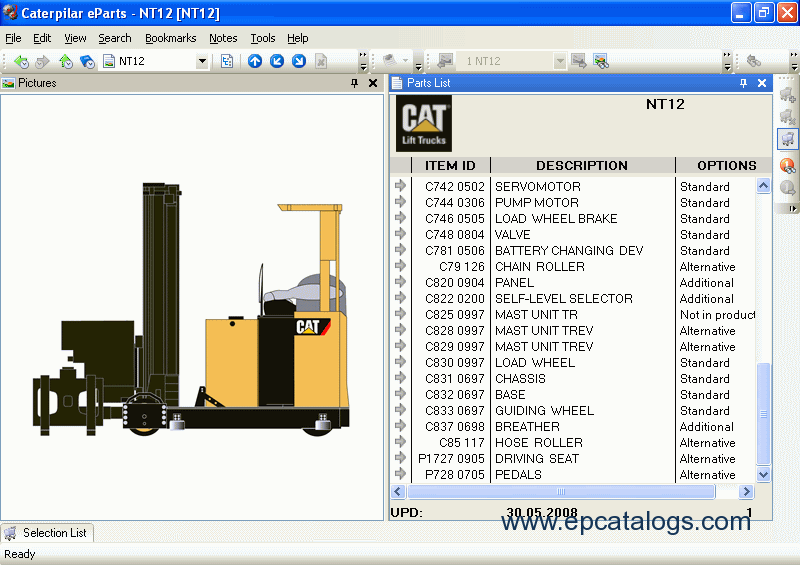Select LOAD WHEEL BRAKE description

point(556,219)
